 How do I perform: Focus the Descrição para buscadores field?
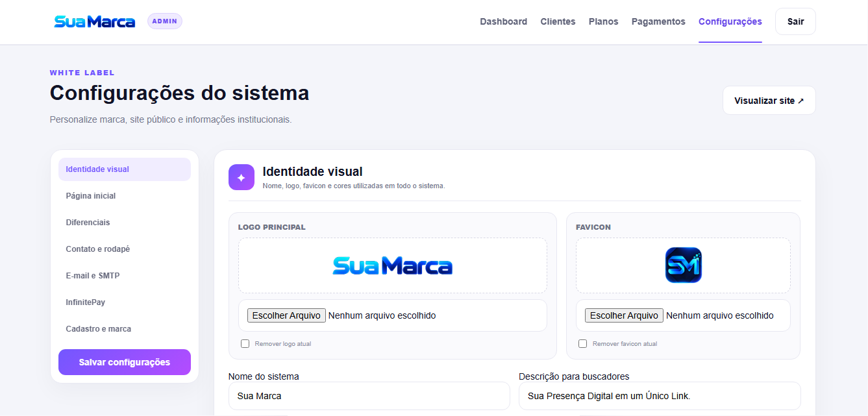pos(660,396)
